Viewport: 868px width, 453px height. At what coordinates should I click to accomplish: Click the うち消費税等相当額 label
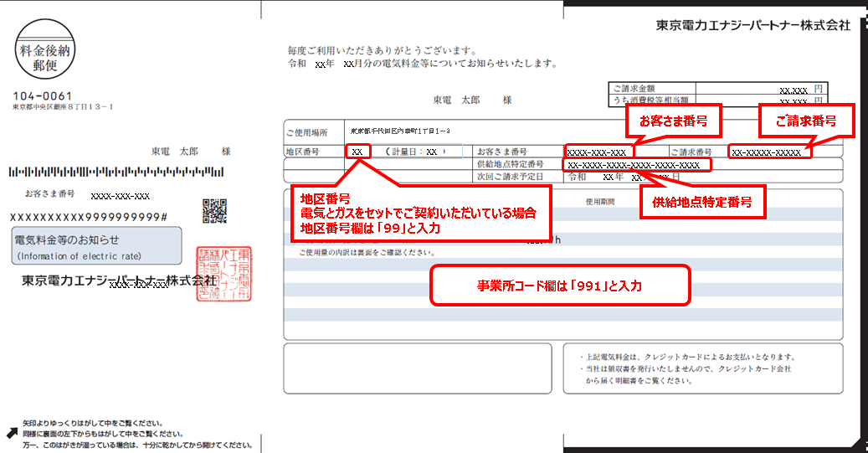(x=650, y=100)
